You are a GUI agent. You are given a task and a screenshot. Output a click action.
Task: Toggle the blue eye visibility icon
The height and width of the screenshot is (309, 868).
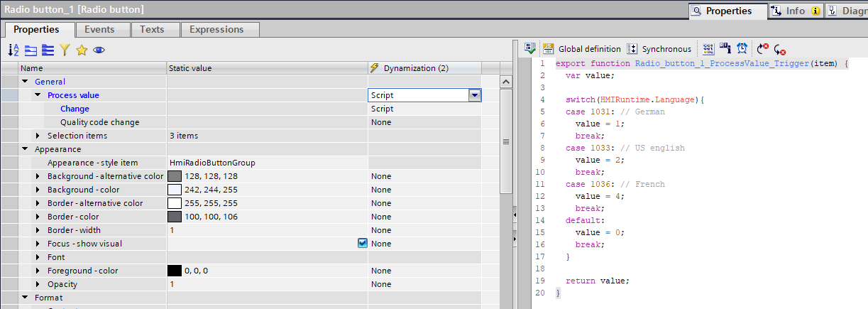(x=99, y=50)
